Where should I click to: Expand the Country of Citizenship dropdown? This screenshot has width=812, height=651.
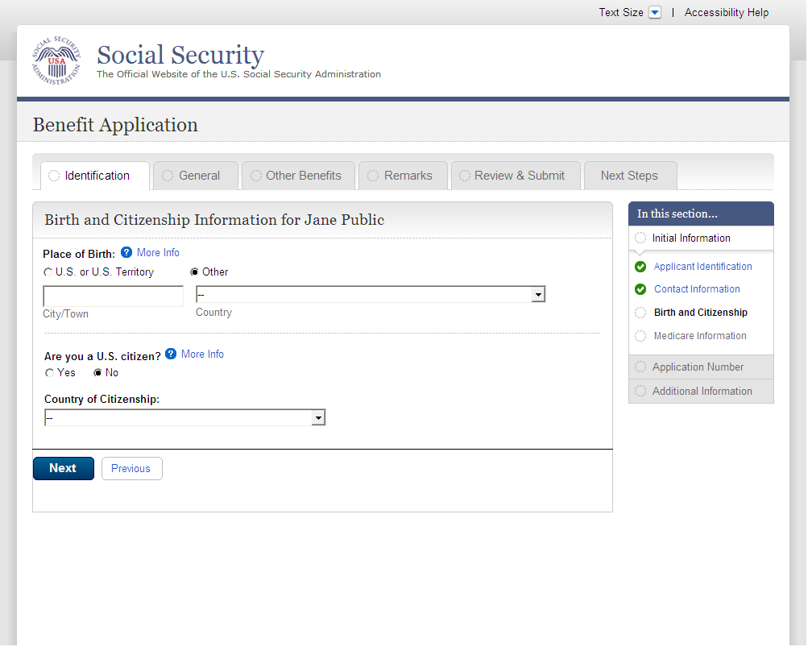click(x=184, y=417)
